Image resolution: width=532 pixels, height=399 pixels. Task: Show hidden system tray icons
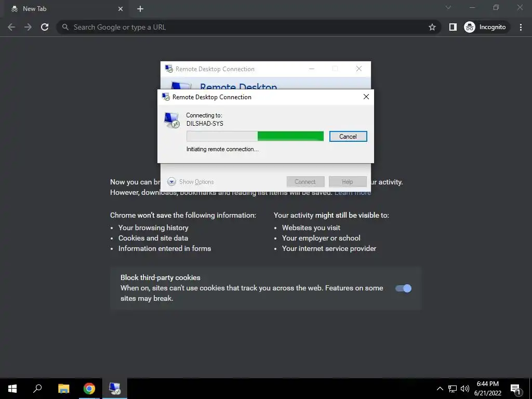click(440, 389)
